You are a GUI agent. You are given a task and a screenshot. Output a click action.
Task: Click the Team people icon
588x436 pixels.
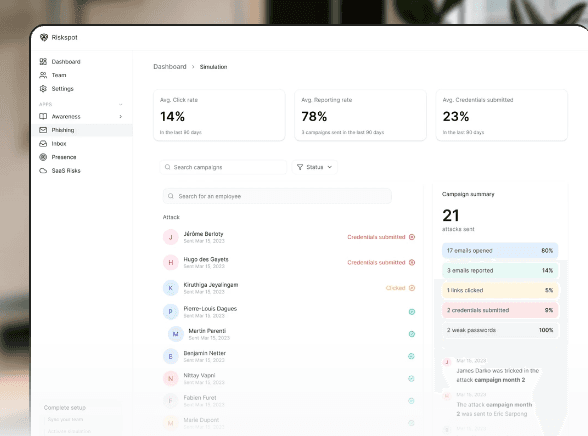[x=43, y=75]
